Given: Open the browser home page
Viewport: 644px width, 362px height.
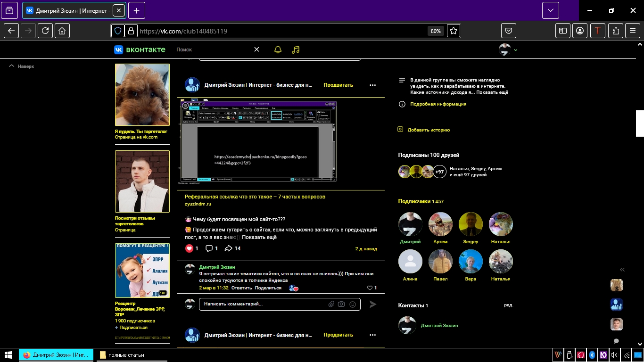Looking at the screenshot, I should pyautogui.click(x=62, y=31).
